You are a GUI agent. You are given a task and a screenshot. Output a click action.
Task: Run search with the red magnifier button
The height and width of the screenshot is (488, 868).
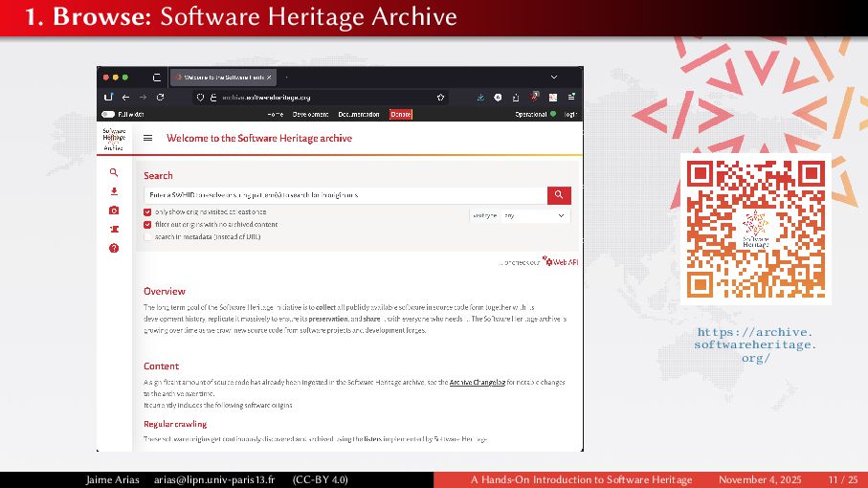tap(559, 195)
